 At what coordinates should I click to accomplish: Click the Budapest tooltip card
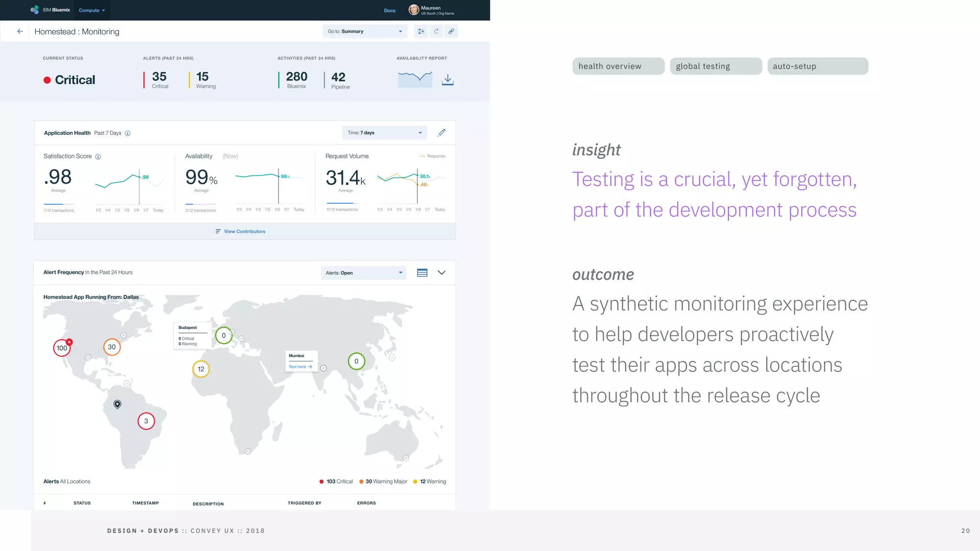[193, 336]
